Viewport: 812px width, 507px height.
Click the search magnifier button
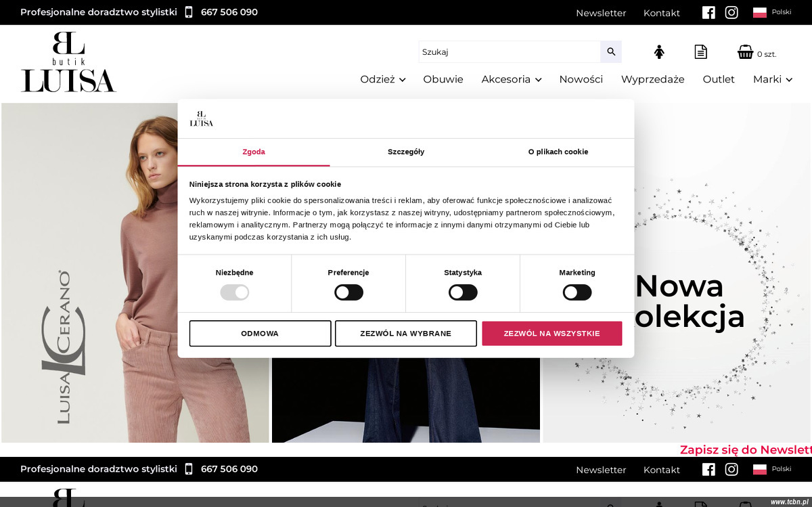611,51
